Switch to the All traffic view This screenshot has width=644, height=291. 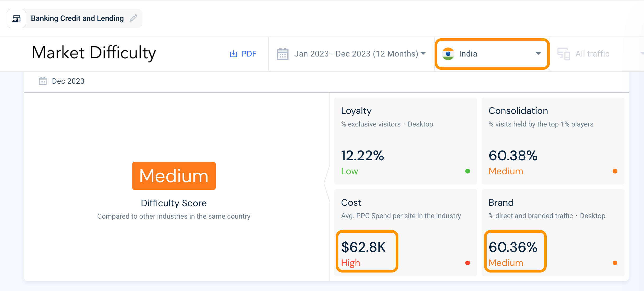(592, 54)
